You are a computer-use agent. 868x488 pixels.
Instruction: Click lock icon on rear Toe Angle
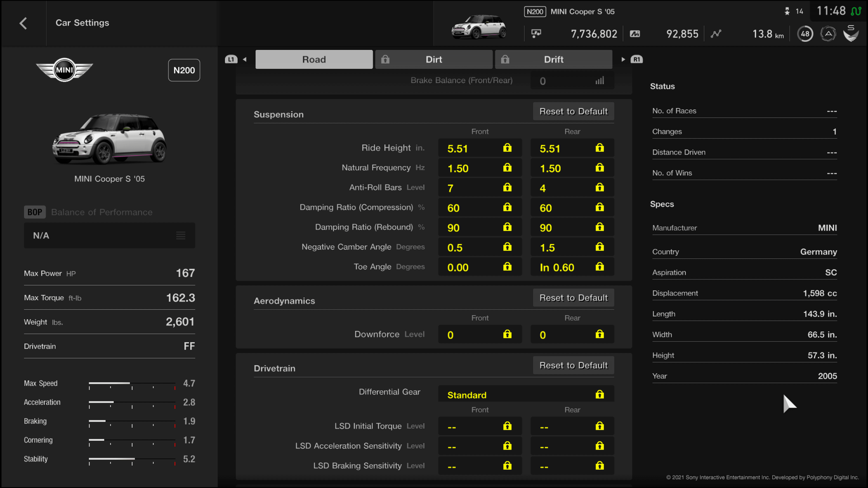pos(599,267)
